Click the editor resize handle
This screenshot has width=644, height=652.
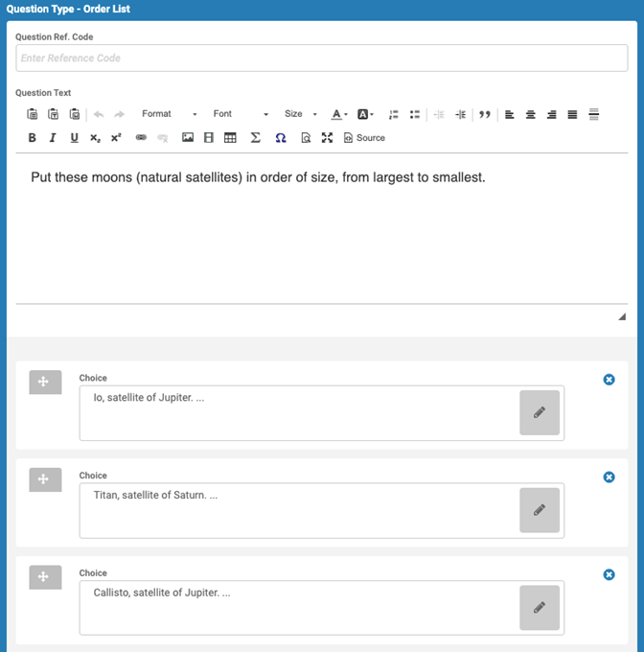coord(622,316)
